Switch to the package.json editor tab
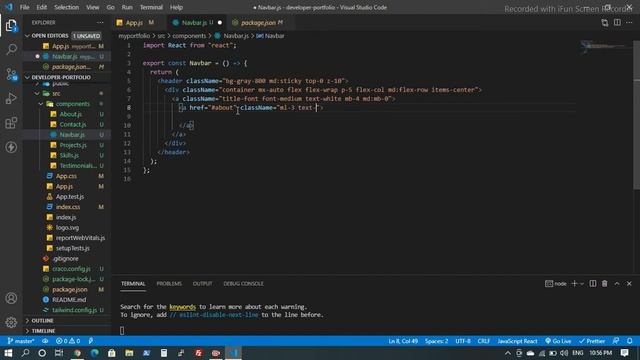The image size is (640, 360). click(259, 23)
